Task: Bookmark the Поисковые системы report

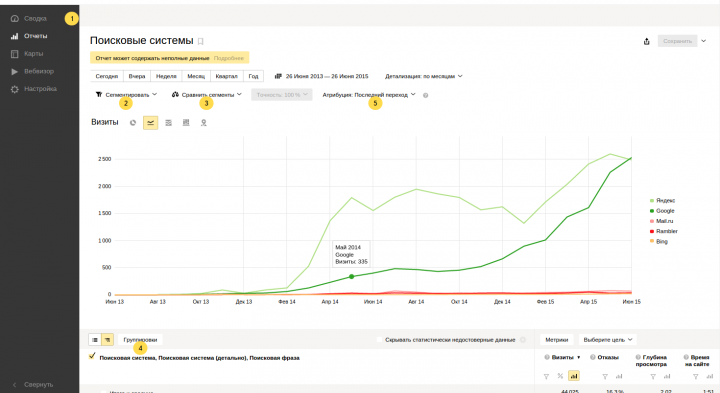Action: (201, 41)
